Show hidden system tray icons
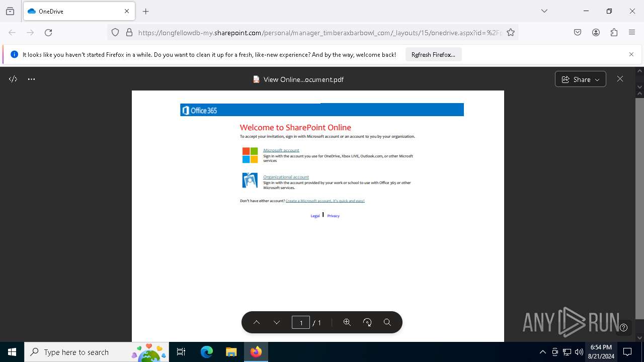The height and width of the screenshot is (362, 644). [x=542, y=352]
